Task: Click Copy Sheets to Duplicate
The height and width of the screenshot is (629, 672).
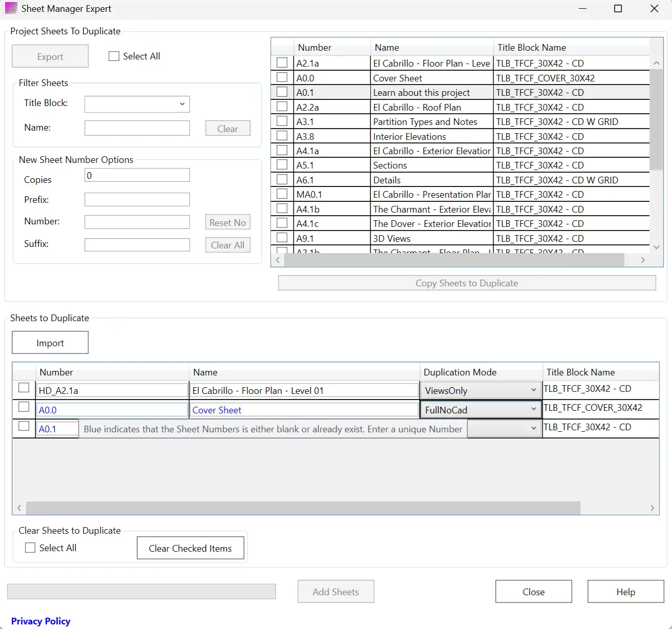Action: tap(466, 282)
